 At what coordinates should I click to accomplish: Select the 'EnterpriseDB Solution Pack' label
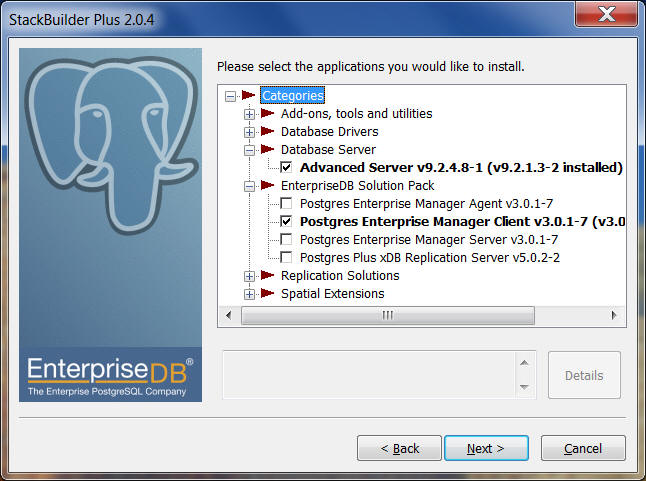pyautogui.click(x=357, y=186)
